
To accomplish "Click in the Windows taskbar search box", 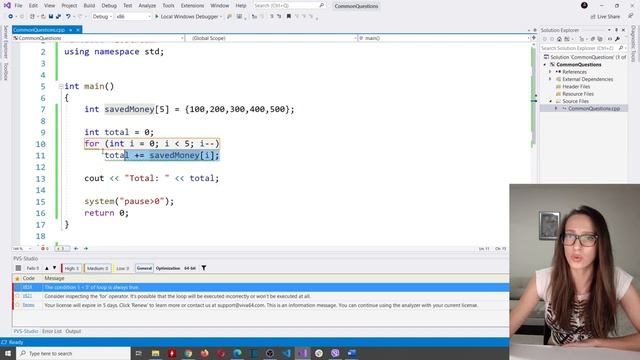I will 73,353.
